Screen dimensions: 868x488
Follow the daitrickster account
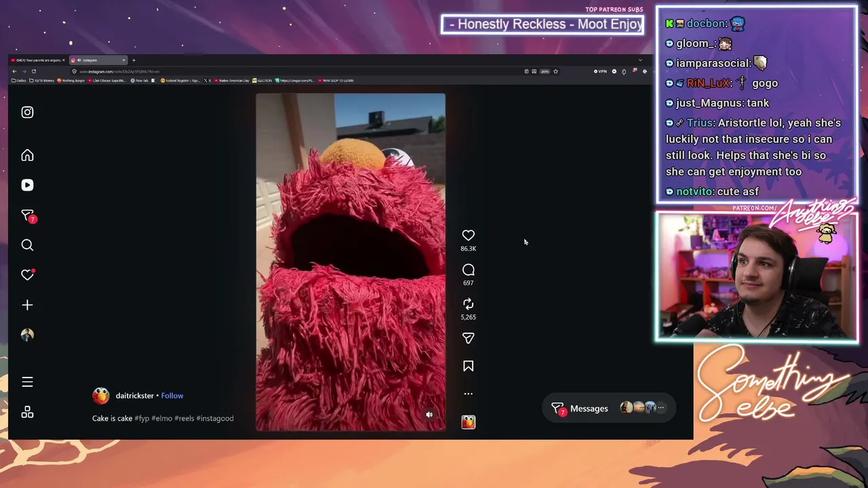click(x=172, y=396)
